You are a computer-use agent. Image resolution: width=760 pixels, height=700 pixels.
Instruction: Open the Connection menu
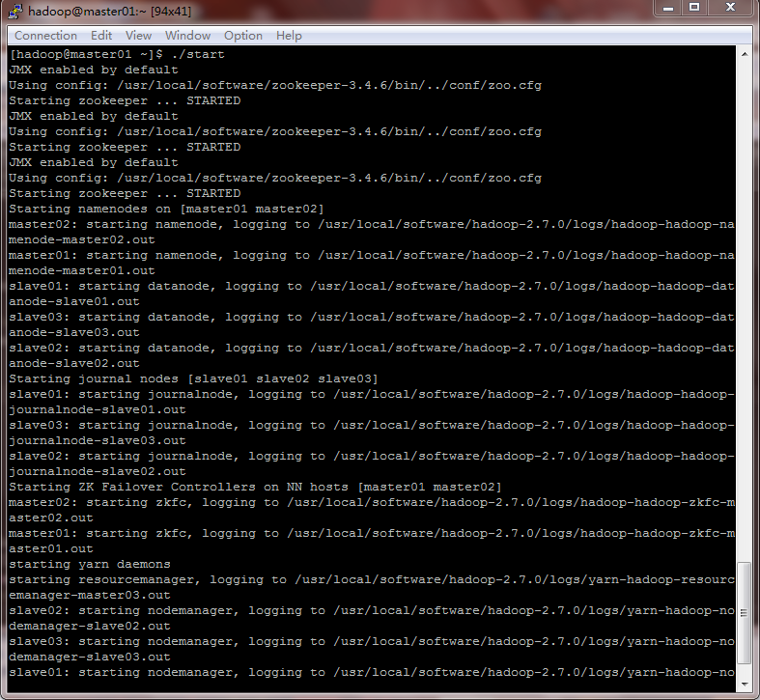click(x=45, y=36)
